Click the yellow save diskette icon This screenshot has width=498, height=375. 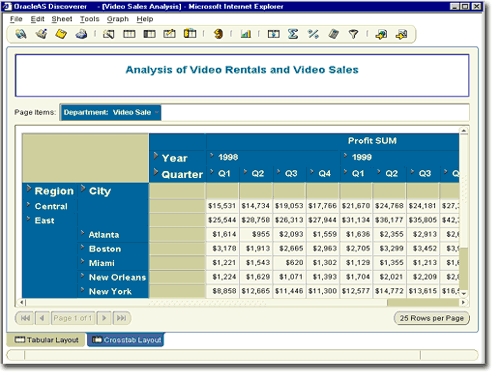click(x=61, y=34)
